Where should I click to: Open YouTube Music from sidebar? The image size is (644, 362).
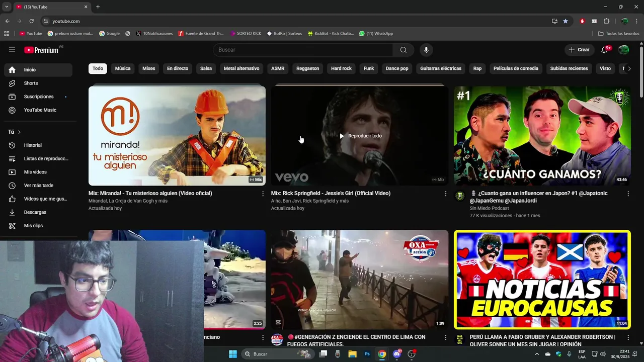pyautogui.click(x=38, y=110)
